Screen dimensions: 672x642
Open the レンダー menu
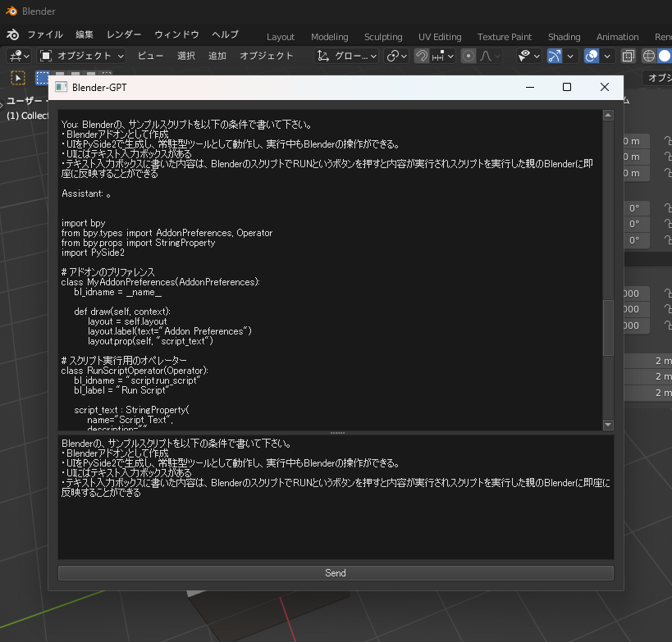pyautogui.click(x=124, y=34)
